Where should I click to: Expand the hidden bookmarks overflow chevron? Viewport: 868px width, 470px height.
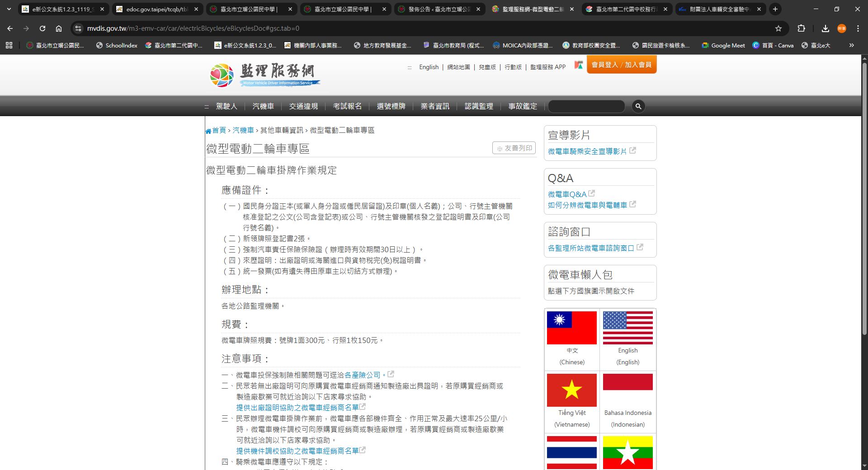(x=852, y=45)
